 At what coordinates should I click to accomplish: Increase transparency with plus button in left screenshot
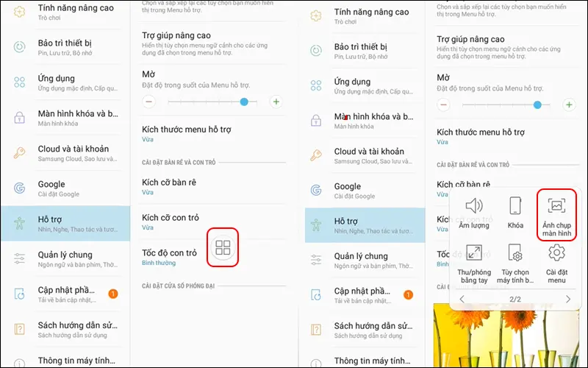(276, 102)
